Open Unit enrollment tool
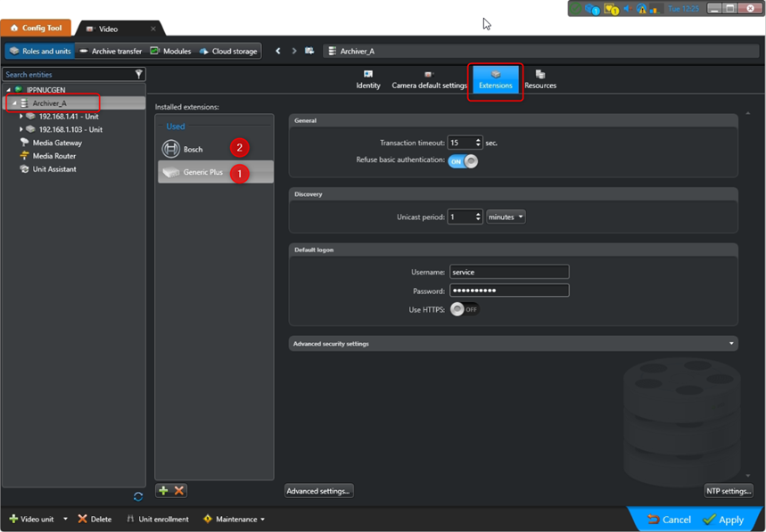Image resolution: width=766 pixels, height=532 pixels. [x=157, y=519]
